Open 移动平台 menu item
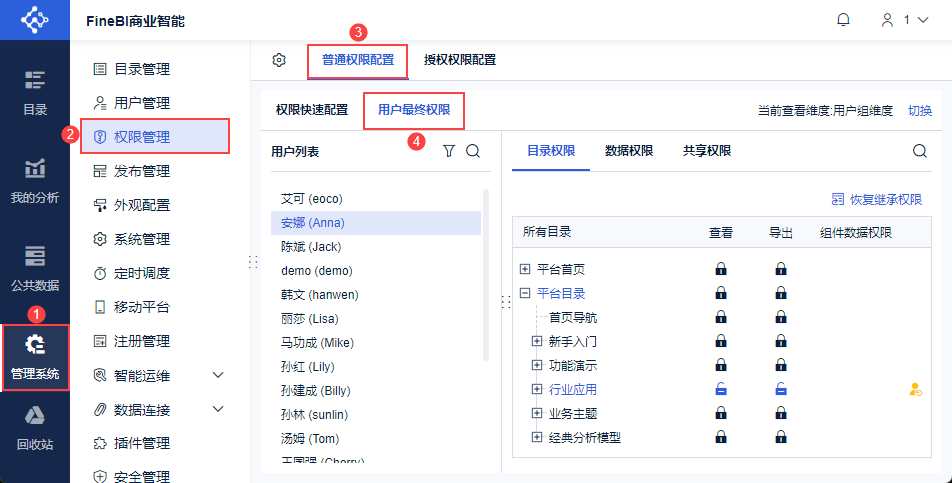Viewport: 952px width, 483px height. [131, 307]
